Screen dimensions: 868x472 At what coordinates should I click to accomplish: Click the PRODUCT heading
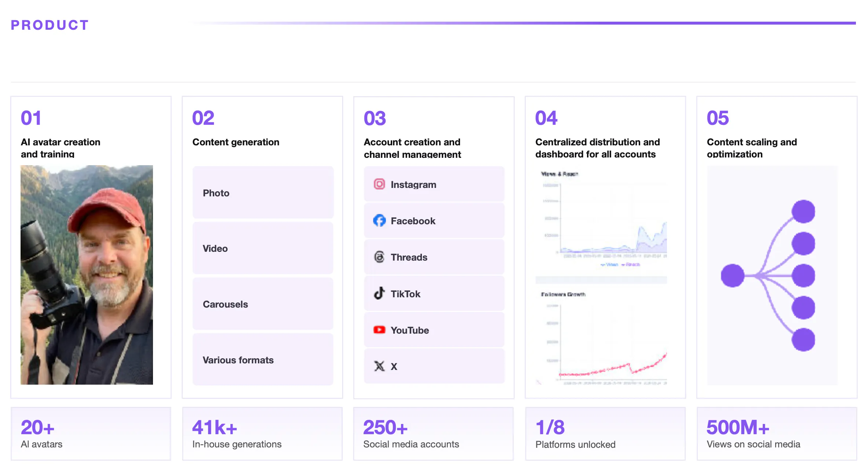tap(50, 25)
